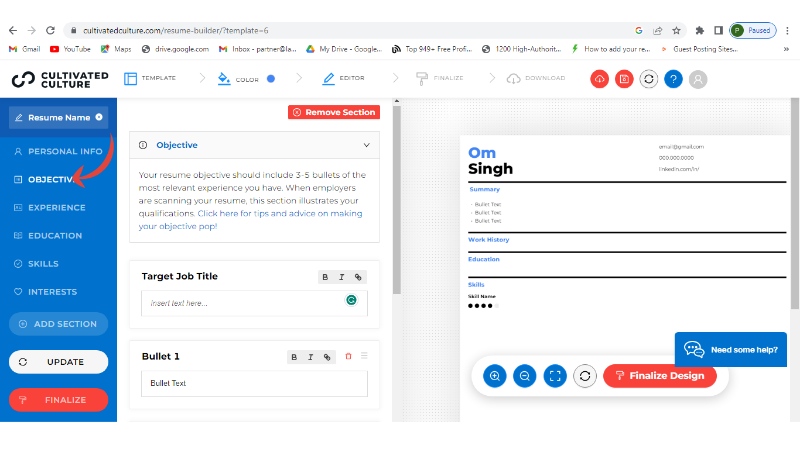The width and height of the screenshot is (800, 449).
Task: Click the Finalize Design button
Action: [659, 376]
